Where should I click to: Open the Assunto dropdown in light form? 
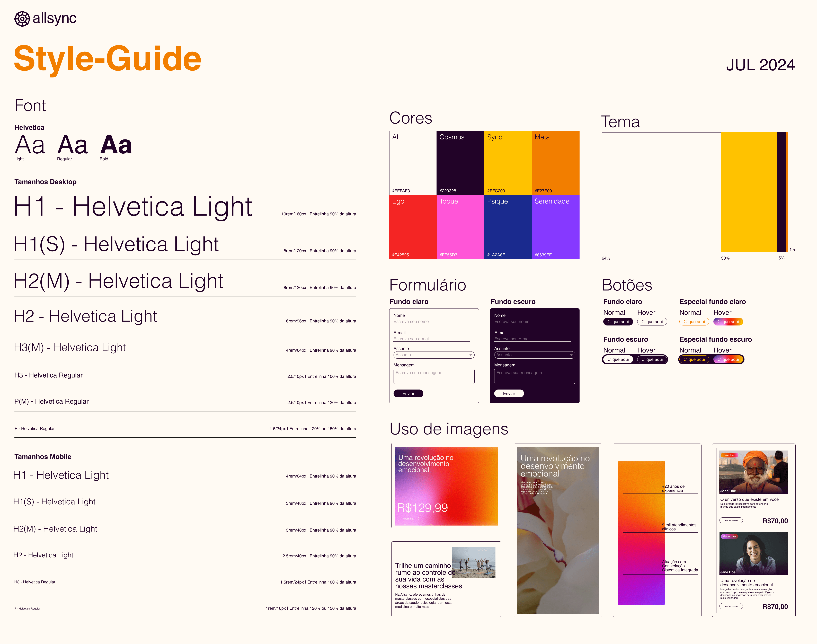(434, 355)
